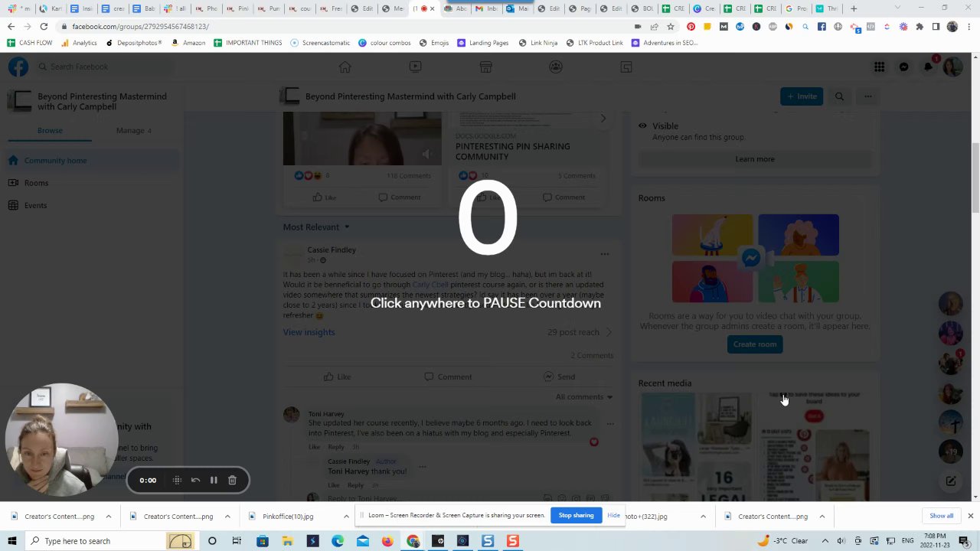Open group more options ellipsis beside Invite
The image size is (980, 551).
pyautogui.click(x=868, y=96)
